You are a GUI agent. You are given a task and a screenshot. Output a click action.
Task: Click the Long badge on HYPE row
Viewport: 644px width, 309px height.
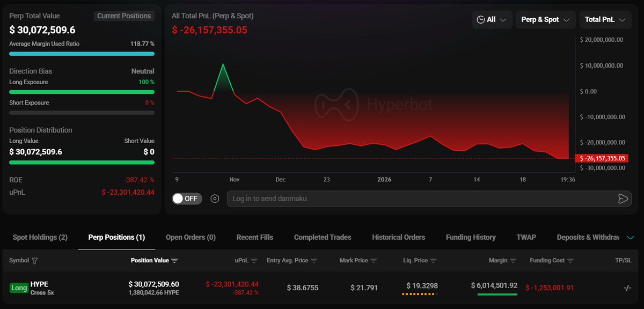pos(19,288)
